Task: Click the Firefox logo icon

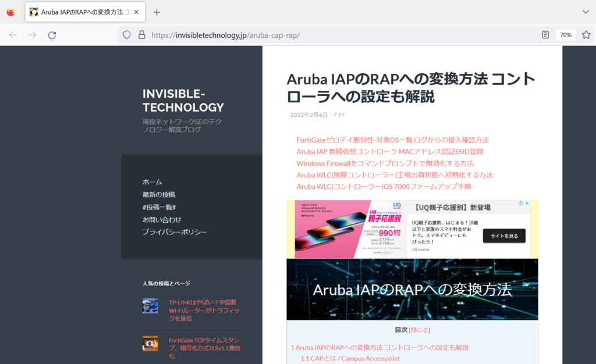Action: point(10,12)
